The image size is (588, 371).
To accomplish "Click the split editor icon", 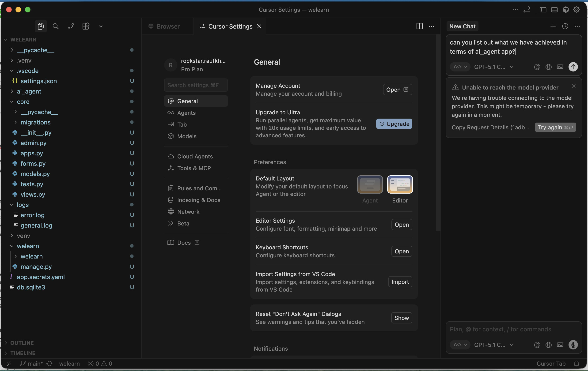I will (419, 26).
